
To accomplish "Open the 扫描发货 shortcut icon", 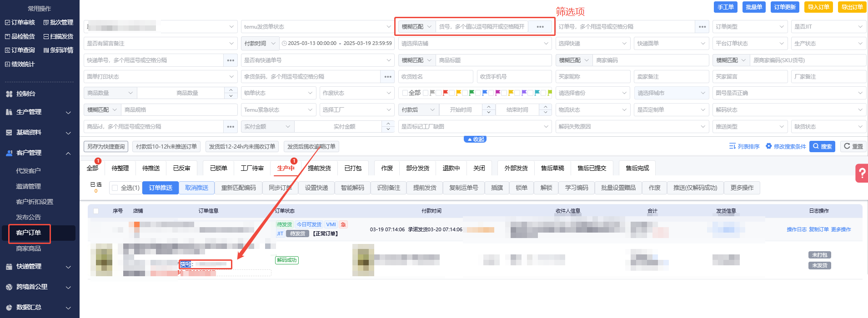I will pyautogui.click(x=46, y=36).
